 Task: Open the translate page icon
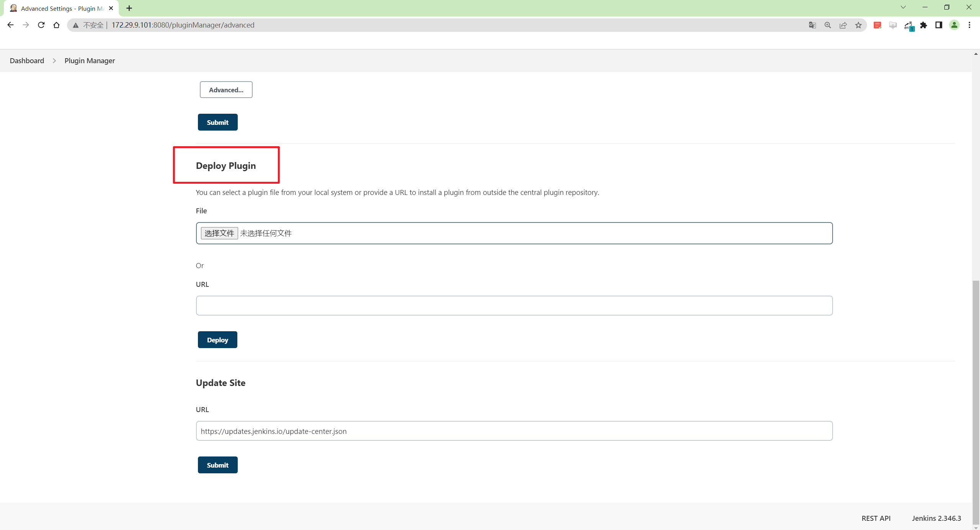pyautogui.click(x=812, y=25)
